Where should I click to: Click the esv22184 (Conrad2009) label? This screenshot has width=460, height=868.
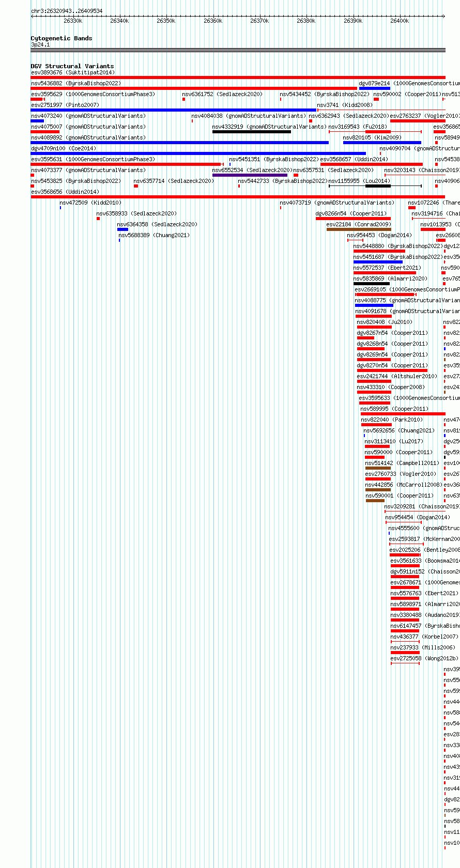pos(359,225)
